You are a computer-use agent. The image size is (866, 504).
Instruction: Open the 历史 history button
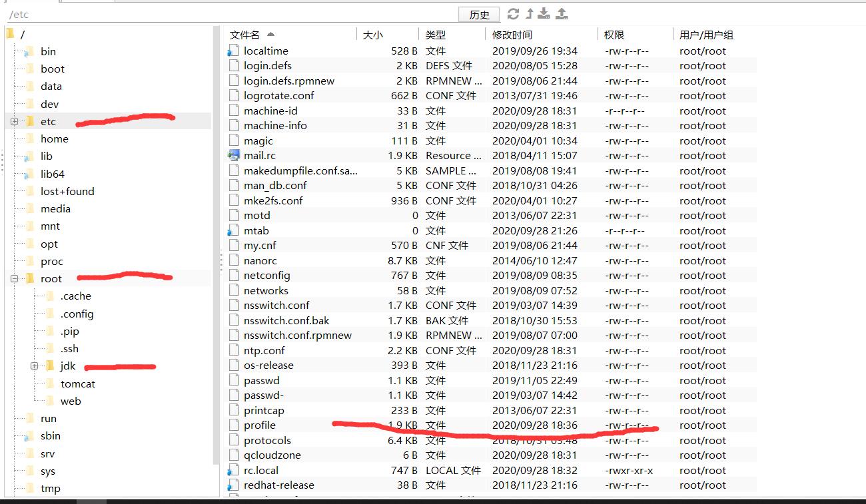(479, 14)
